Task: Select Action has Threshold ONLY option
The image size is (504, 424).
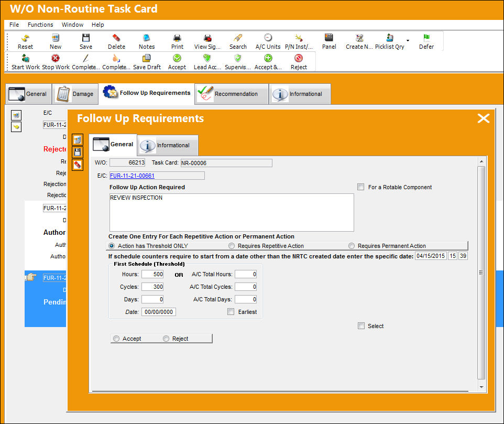Action: pos(112,246)
